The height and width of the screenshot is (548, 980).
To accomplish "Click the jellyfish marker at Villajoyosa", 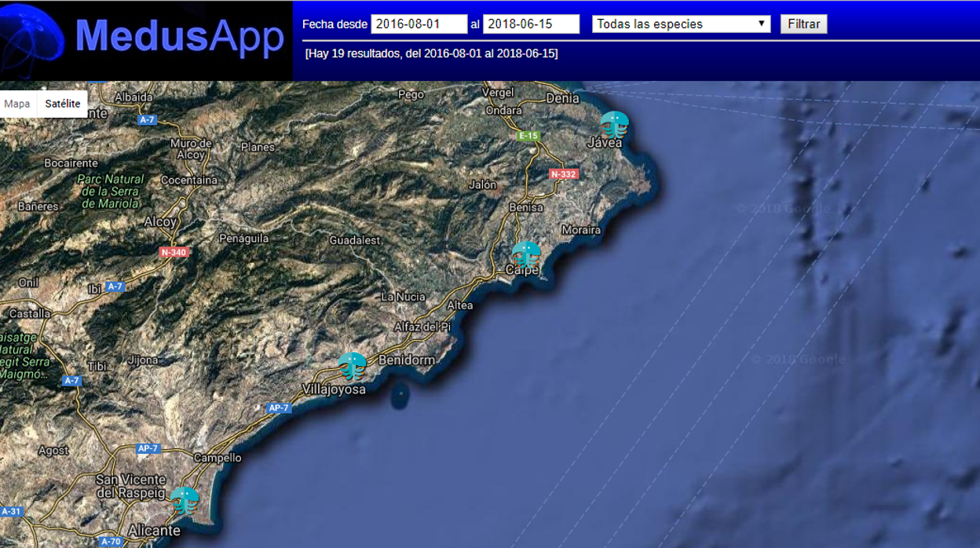I will click(353, 364).
